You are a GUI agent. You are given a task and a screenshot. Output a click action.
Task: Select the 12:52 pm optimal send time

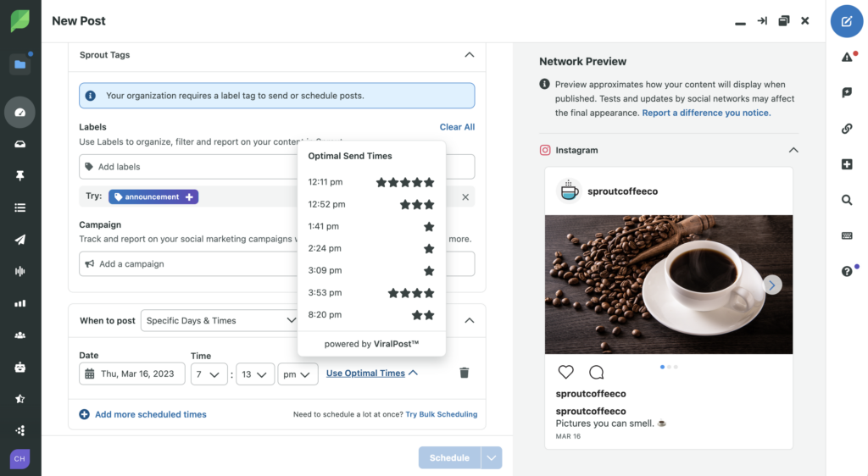coord(371,204)
